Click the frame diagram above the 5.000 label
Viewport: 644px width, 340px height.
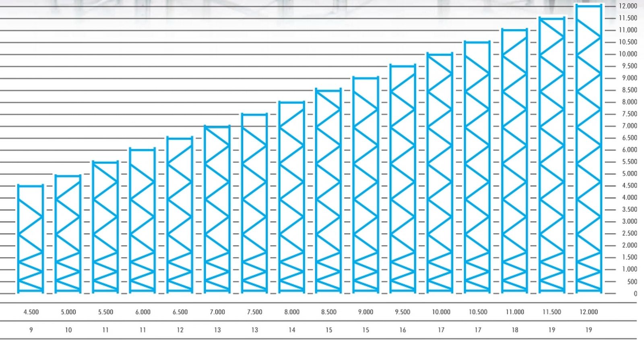coord(68,233)
